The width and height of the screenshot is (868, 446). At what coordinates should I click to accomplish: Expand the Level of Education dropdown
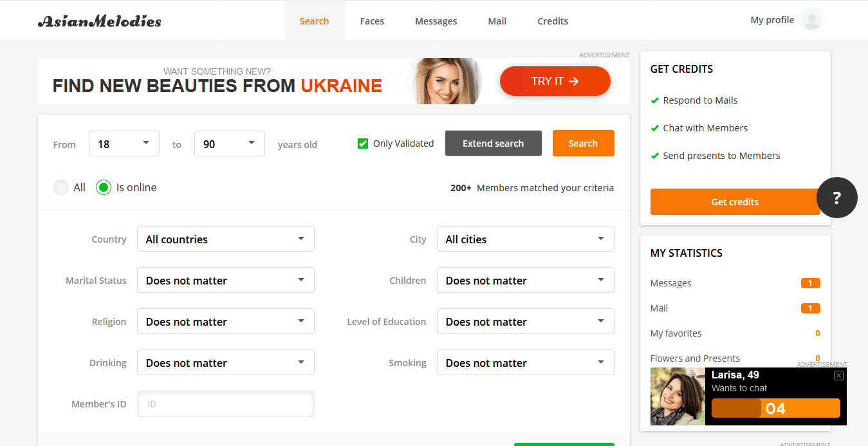pos(526,321)
